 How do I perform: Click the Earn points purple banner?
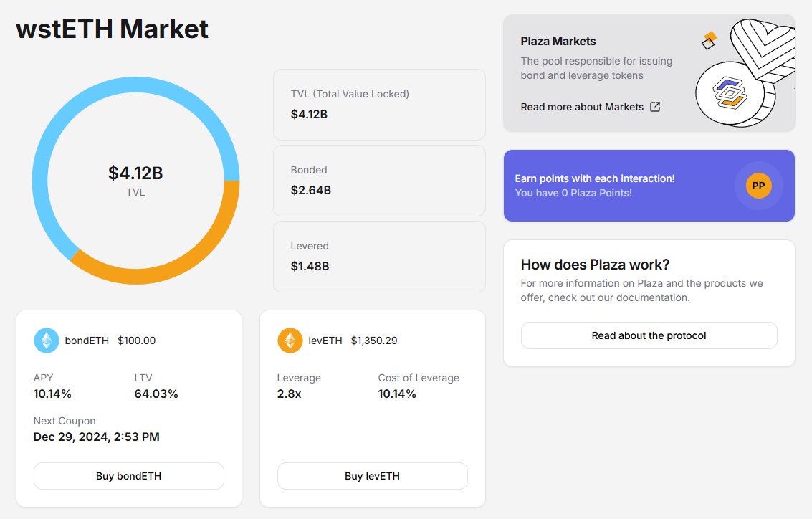coord(616,186)
